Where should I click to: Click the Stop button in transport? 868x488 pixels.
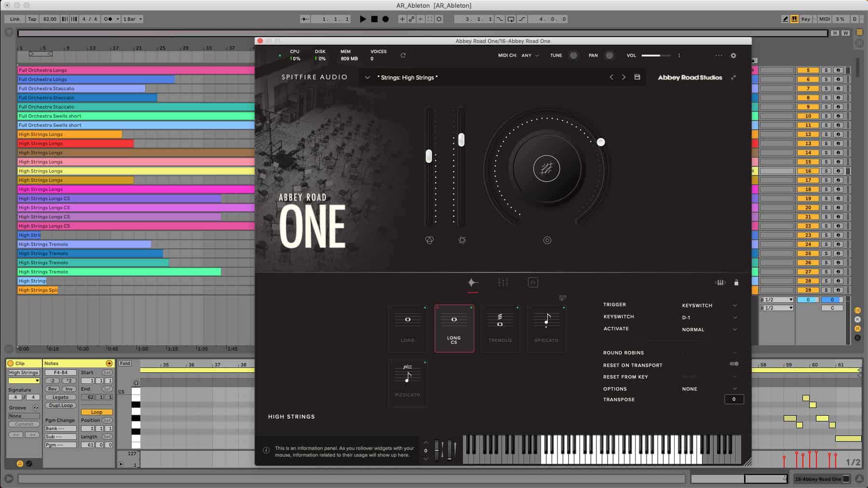tap(374, 19)
